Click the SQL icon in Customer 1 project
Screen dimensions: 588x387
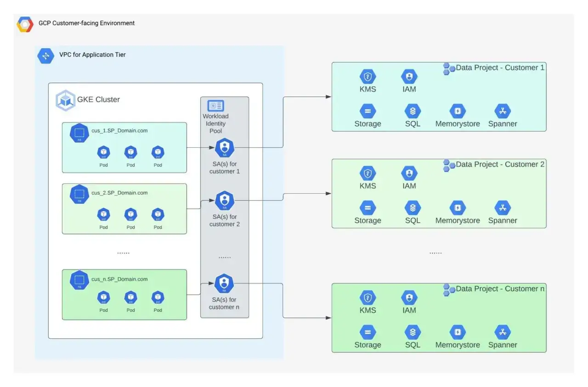click(413, 111)
